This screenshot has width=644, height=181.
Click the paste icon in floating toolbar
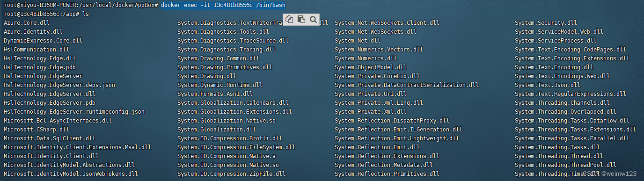pyautogui.click(x=301, y=19)
